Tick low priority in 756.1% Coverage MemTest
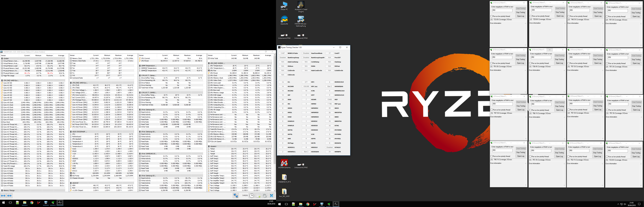 click(x=530, y=110)
